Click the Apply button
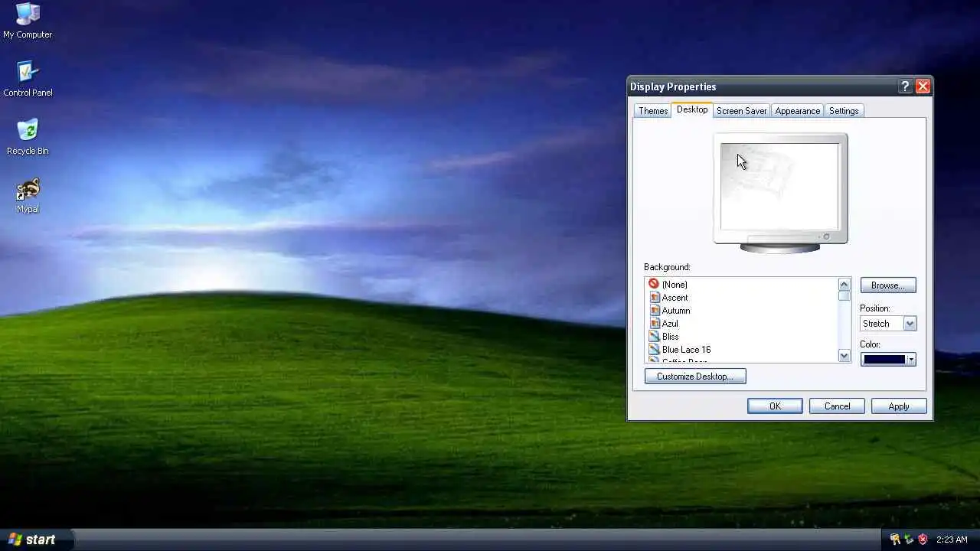 click(x=899, y=406)
